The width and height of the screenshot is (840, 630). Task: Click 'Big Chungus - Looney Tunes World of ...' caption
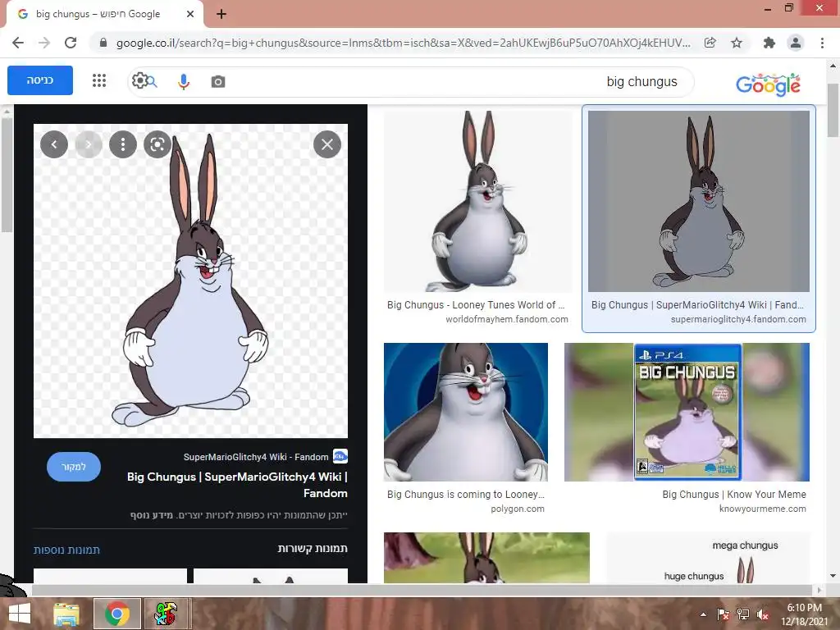[x=476, y=305]
